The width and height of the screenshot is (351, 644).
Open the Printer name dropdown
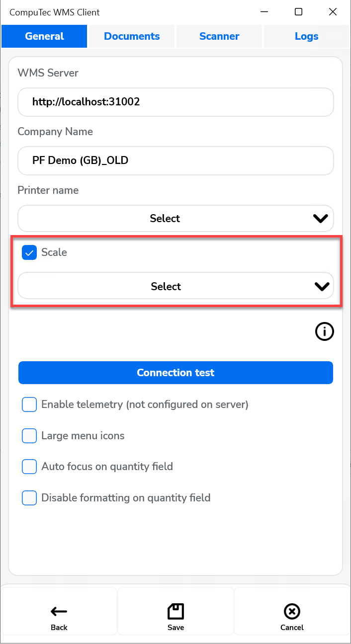coord(175,219)
